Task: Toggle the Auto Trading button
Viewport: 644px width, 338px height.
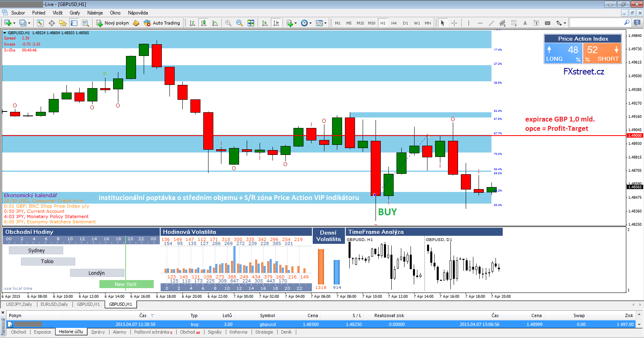Action: point(162,23)
